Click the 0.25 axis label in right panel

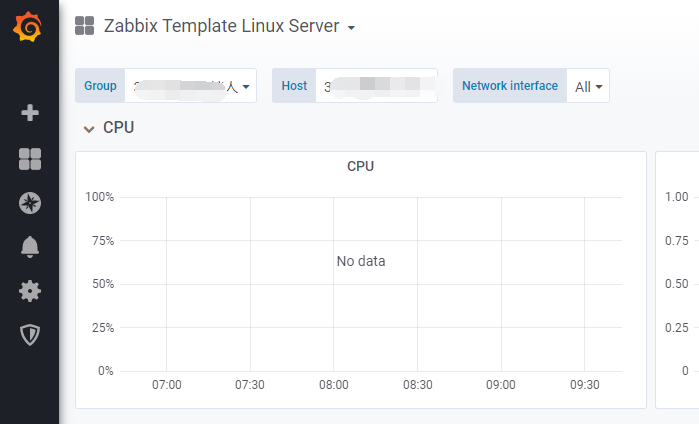tap(677, 328)
